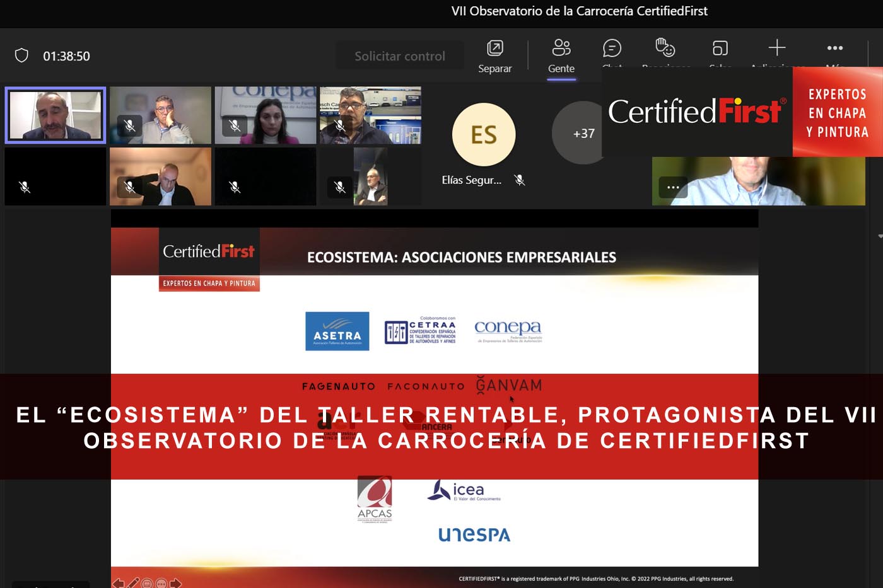883x588 pixels.
Task: Open the Salas breakout rooms panel
Action: point(720,47)
